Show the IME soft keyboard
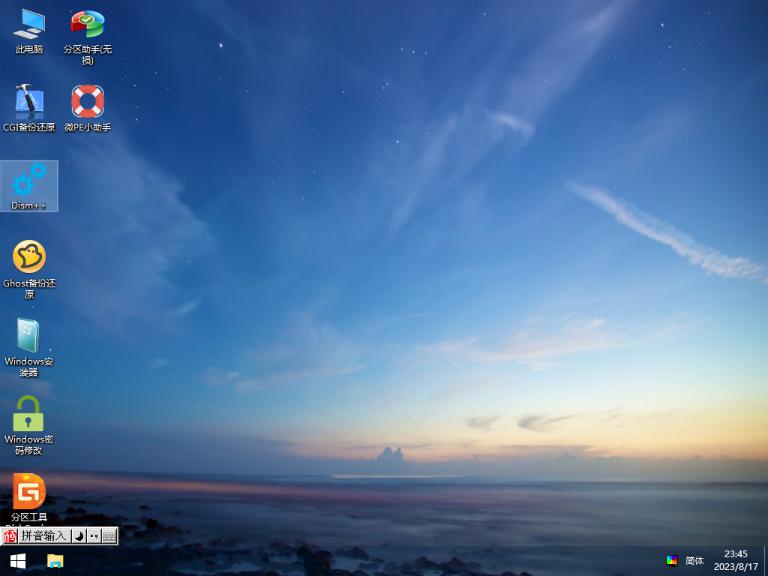Screen dimensions: 768x576 [x=109, y=536]
